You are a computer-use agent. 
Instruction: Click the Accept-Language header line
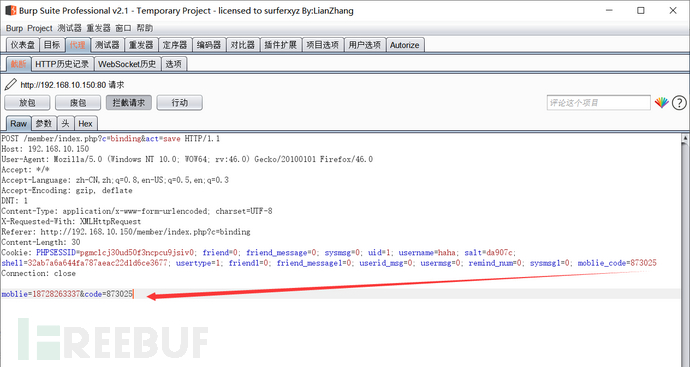pyautogui.click(x=115, y=180)
